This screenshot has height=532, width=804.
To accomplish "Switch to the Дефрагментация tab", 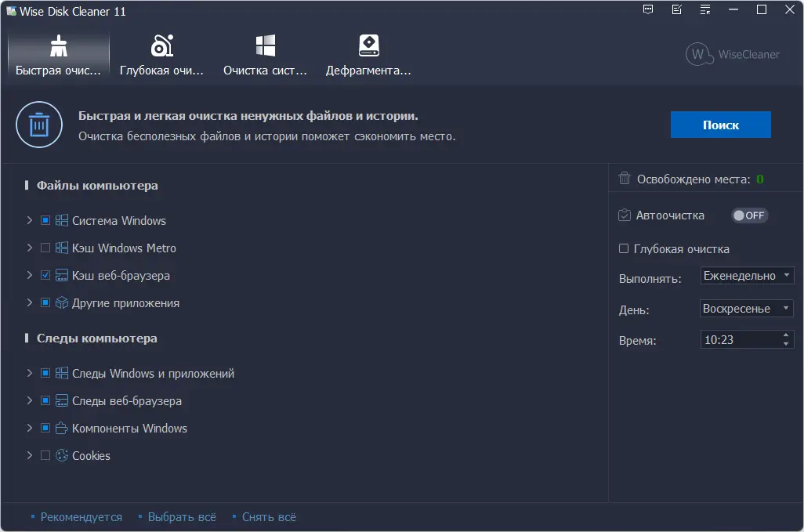I will pyautogui.click(x=368, y=55).
